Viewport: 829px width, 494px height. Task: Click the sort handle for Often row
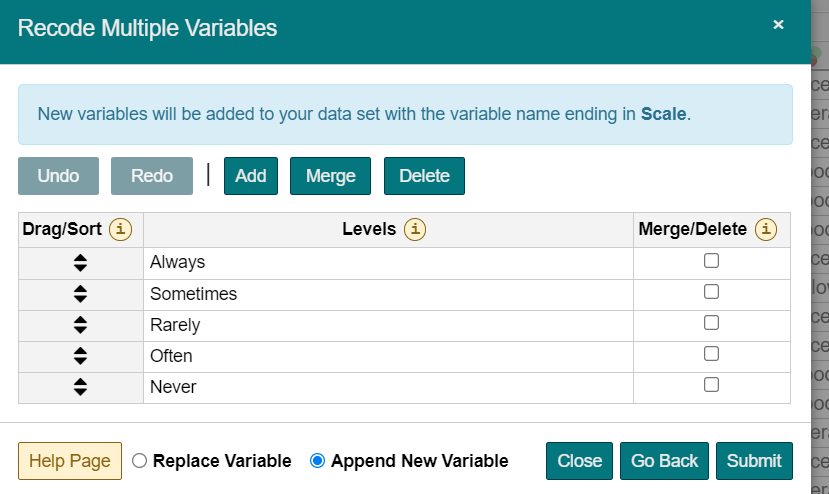tap(81, 356)
